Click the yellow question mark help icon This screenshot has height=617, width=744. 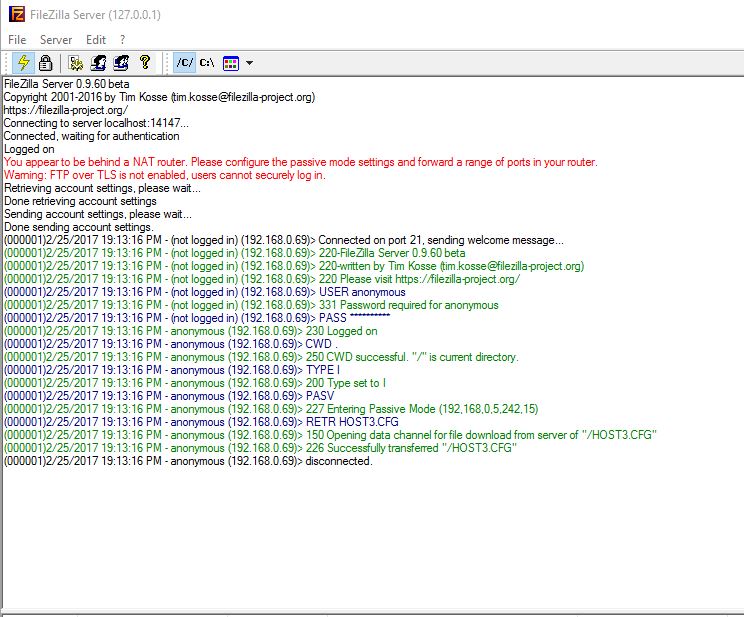pos(145,62)
